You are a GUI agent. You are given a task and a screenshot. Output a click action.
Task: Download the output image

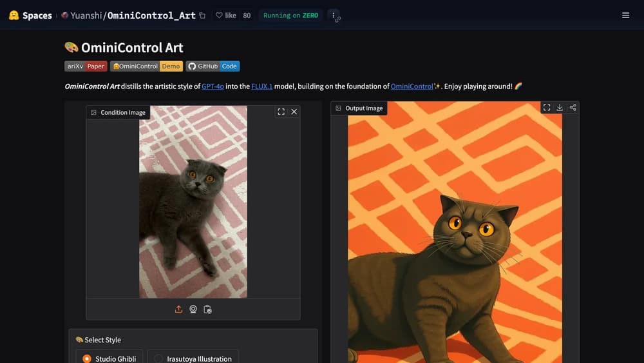pos(560,107)
